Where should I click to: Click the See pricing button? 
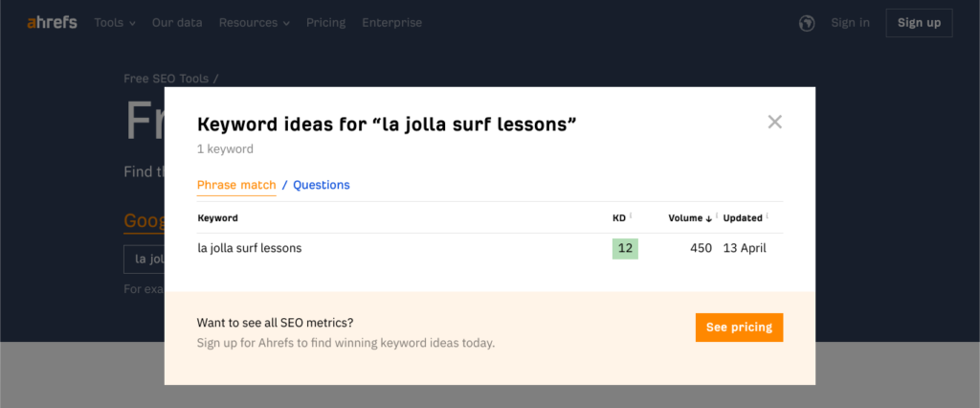(x=739, y=328)
